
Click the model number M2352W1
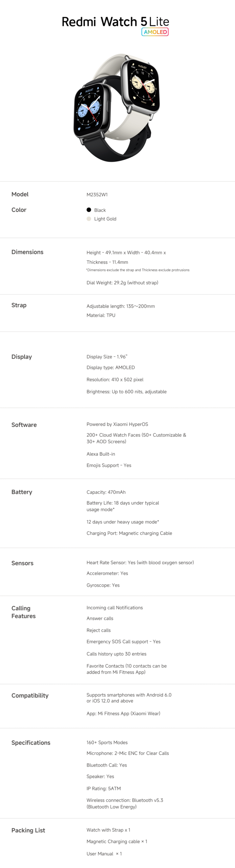tap(97, 195)
